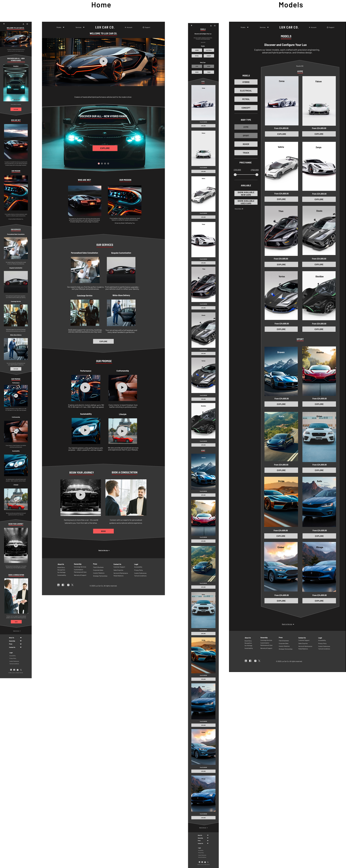
Task: Click red BOOK button on desktop home page
Action: 103,531
